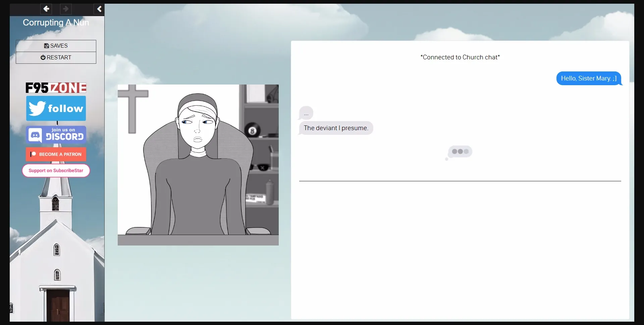Click the forward navigation arrow
The image size is (644, 325).
pos(66,9)
